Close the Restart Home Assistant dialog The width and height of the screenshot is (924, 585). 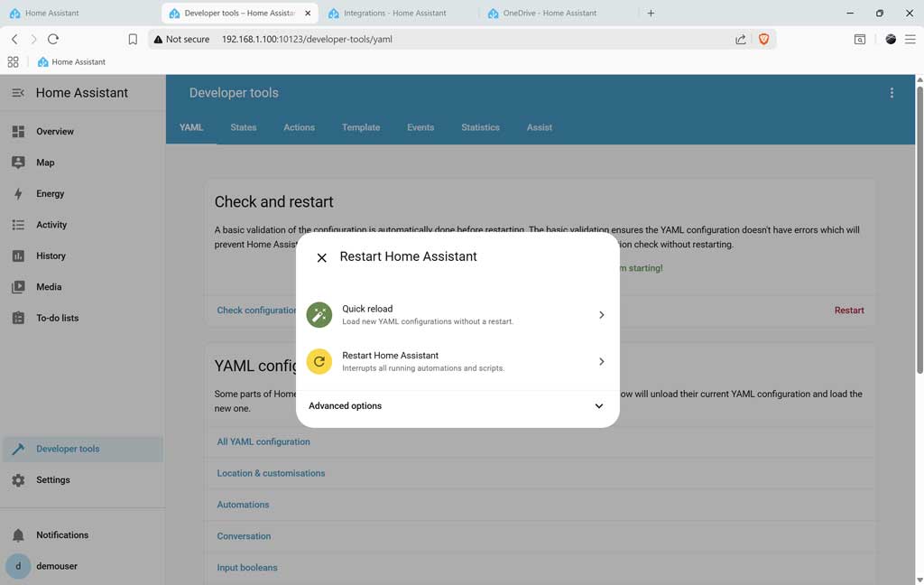pos(322,257)
